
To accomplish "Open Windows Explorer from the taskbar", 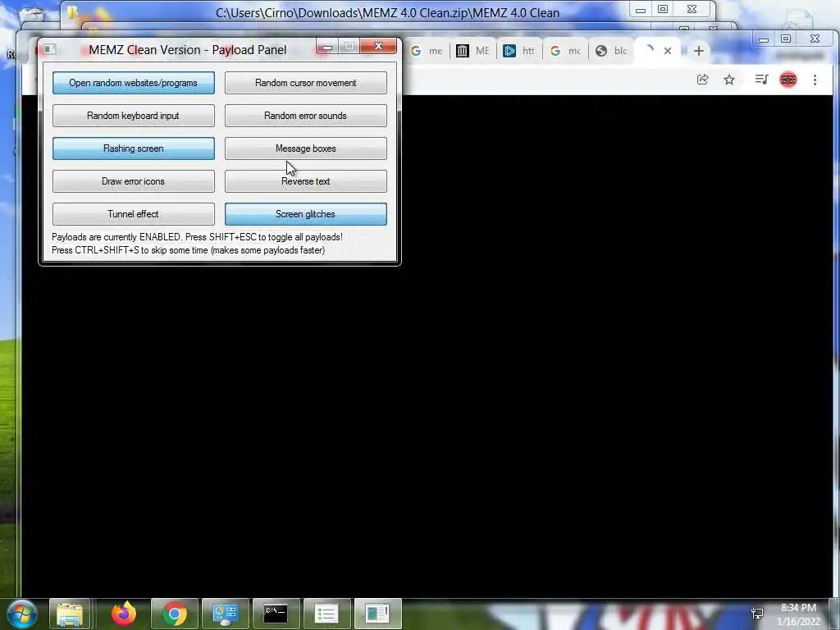I will tap(70, 614).
